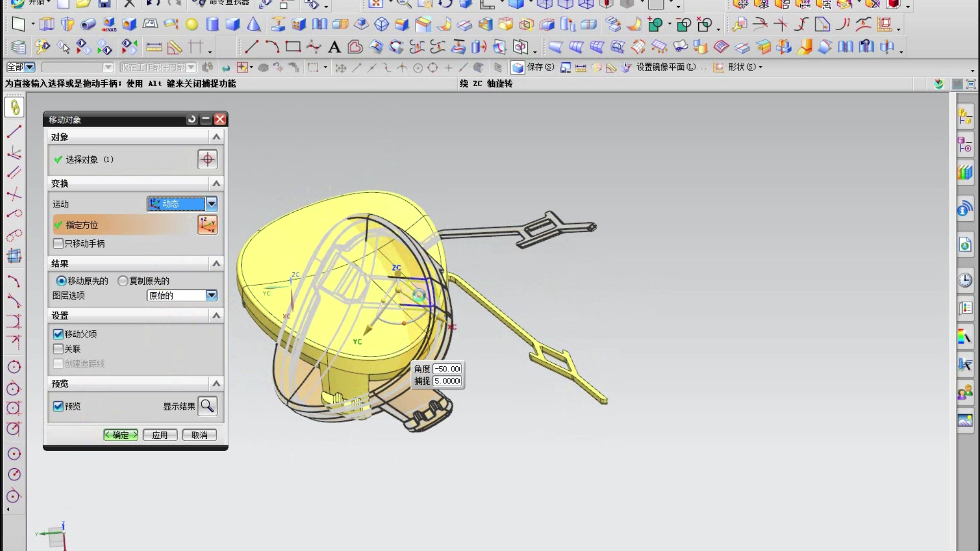Open the 运动 motion type dropdown
This screenshot has height=551, width=980.
point(211,204)
